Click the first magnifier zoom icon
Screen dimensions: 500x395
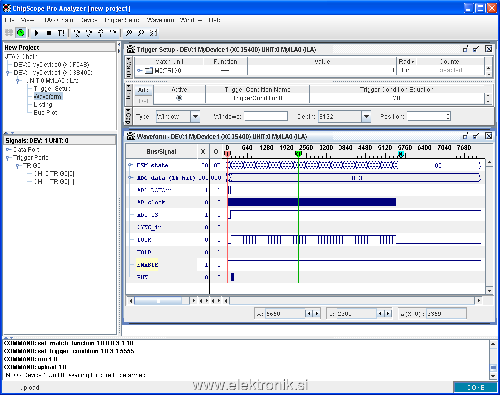point(129,33)
